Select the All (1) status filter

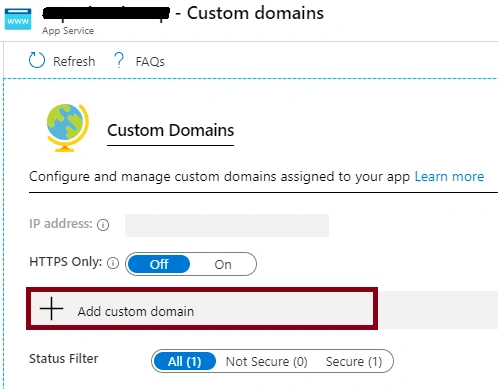tap(185, 361)
